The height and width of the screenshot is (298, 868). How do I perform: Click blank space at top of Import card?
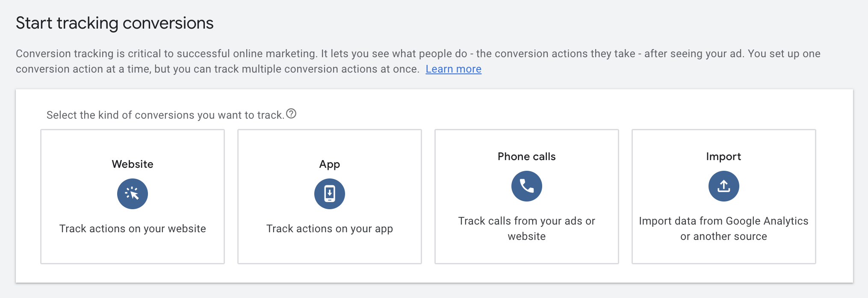pos(723,140)
